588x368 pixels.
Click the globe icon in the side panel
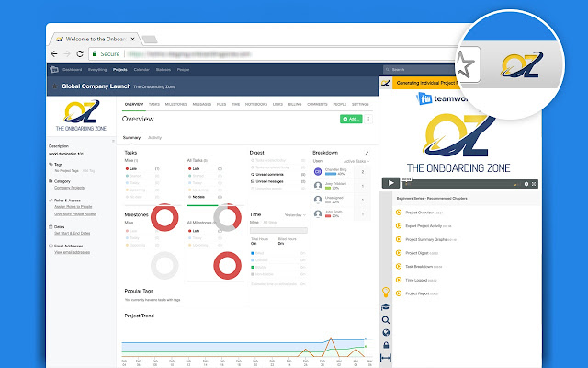pos(386,333)
